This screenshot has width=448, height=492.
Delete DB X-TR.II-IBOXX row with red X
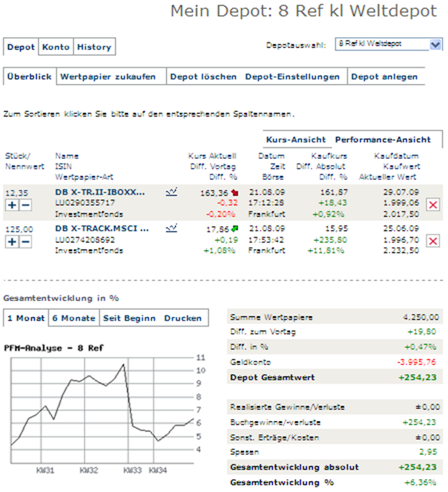point(433,204)
